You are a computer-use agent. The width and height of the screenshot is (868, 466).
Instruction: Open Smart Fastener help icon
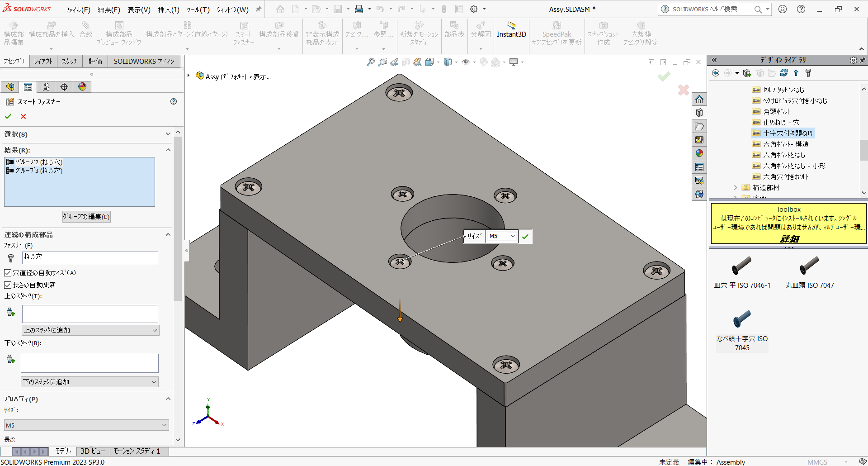tap(174, 101)
